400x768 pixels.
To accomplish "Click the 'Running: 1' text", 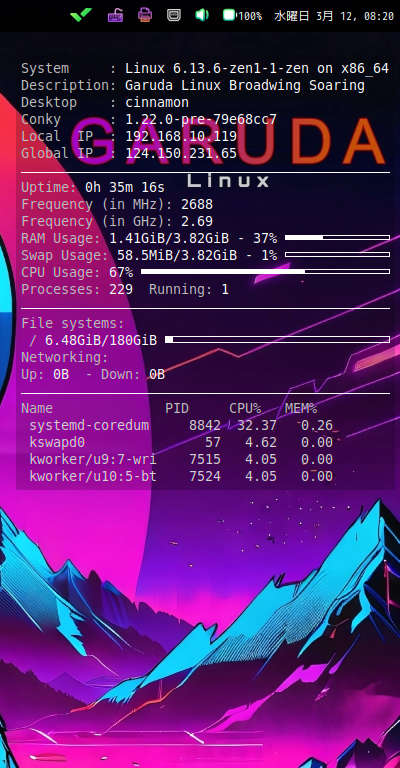I will point(189,289).
